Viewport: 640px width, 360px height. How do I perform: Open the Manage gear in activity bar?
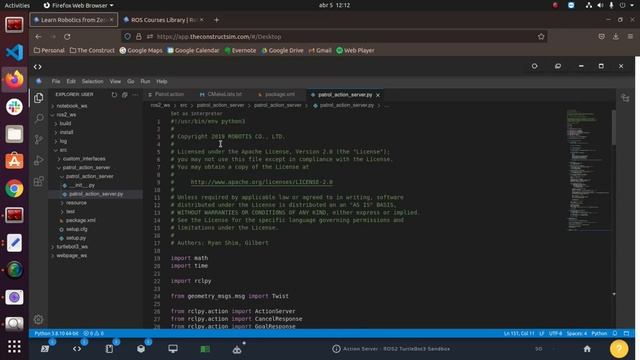tap(38, 319)
